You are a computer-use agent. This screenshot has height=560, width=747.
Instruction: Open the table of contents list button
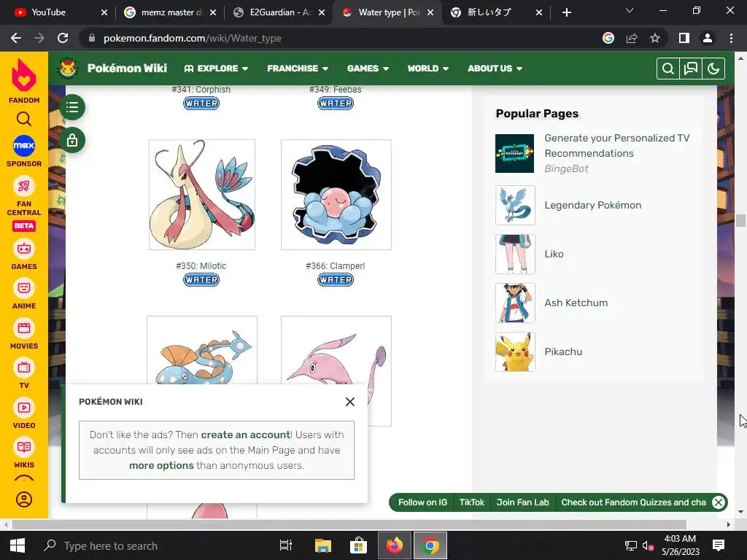(72, 107)
